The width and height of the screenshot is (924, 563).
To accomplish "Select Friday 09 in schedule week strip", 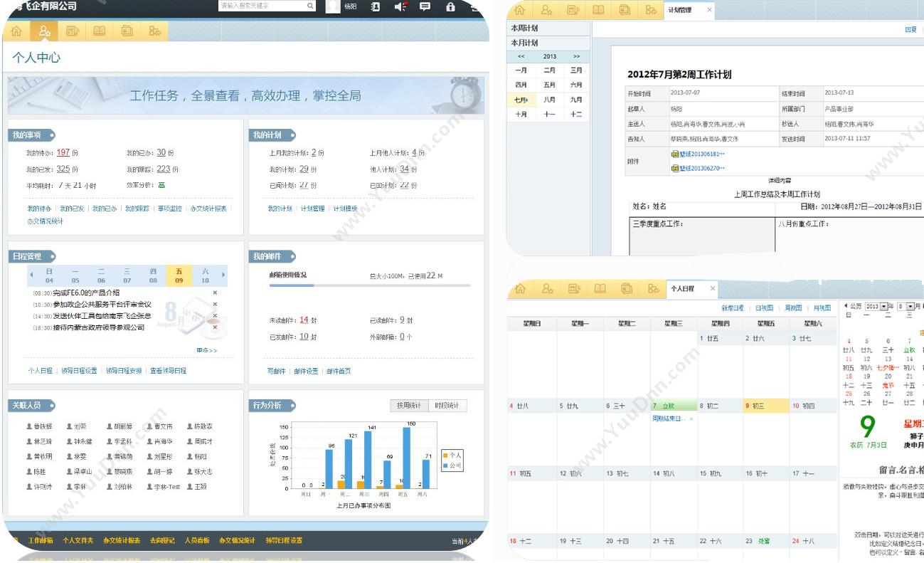I will tap(179, 275).
